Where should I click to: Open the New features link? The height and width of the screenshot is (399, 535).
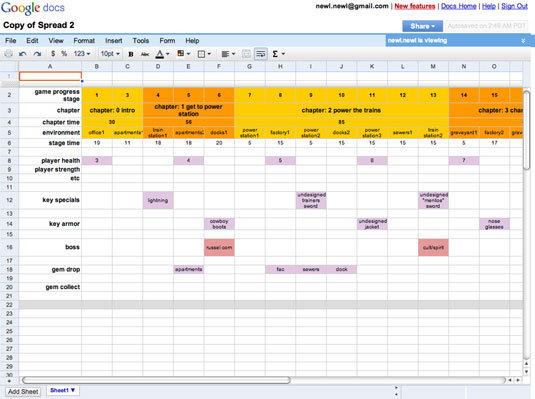point(415,6)
